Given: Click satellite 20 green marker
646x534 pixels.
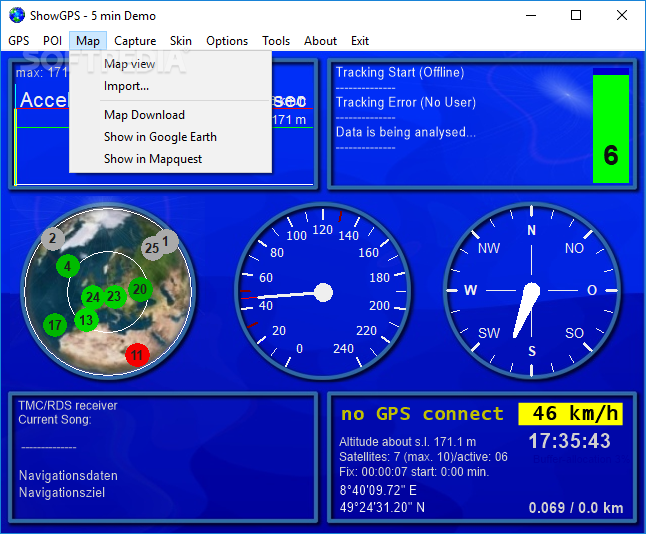Looking at the screenshot, I should [x=140, y=289].
